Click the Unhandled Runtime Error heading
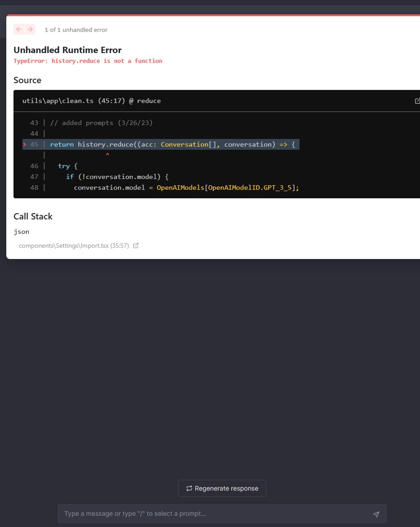 67,50
